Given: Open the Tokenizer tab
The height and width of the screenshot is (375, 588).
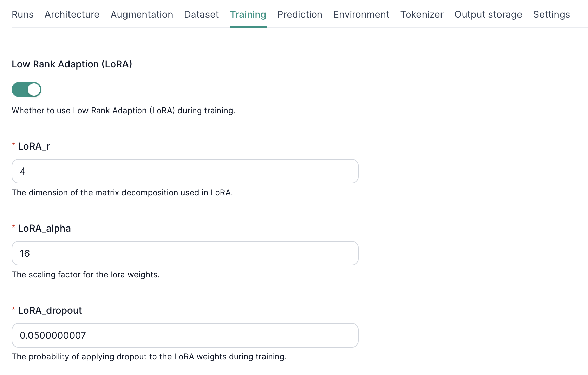Looking at the screenshot, I should click(x=422, y=14).
